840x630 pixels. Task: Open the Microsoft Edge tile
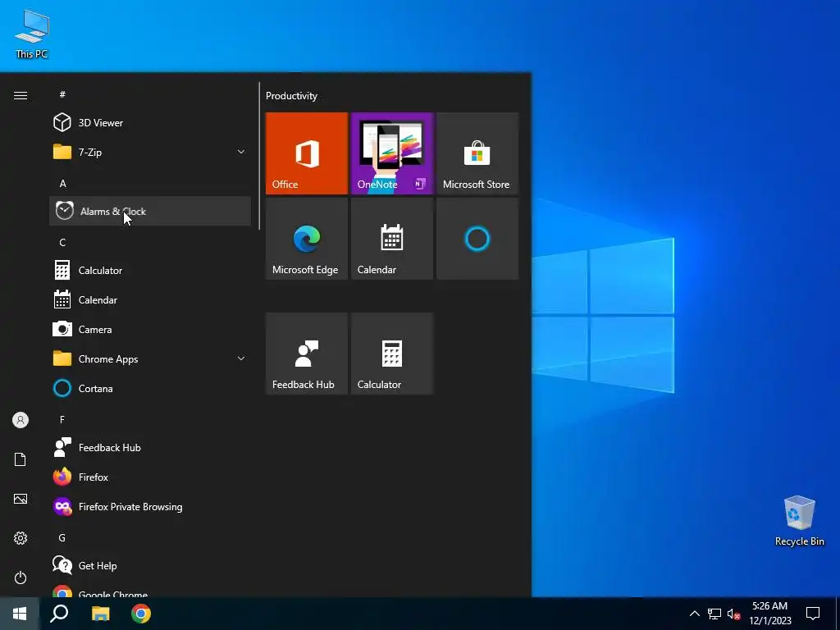(x=307, y=239)
